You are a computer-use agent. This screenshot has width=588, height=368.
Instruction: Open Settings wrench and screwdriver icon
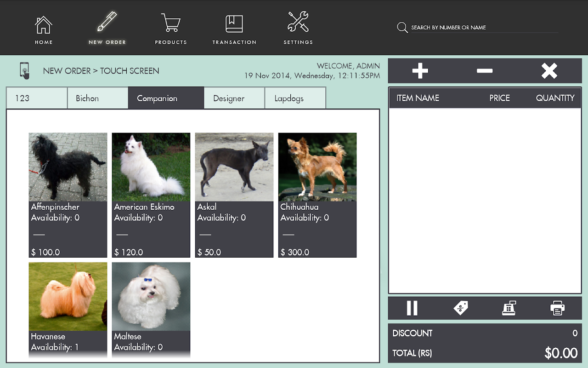tap(298, 22)
